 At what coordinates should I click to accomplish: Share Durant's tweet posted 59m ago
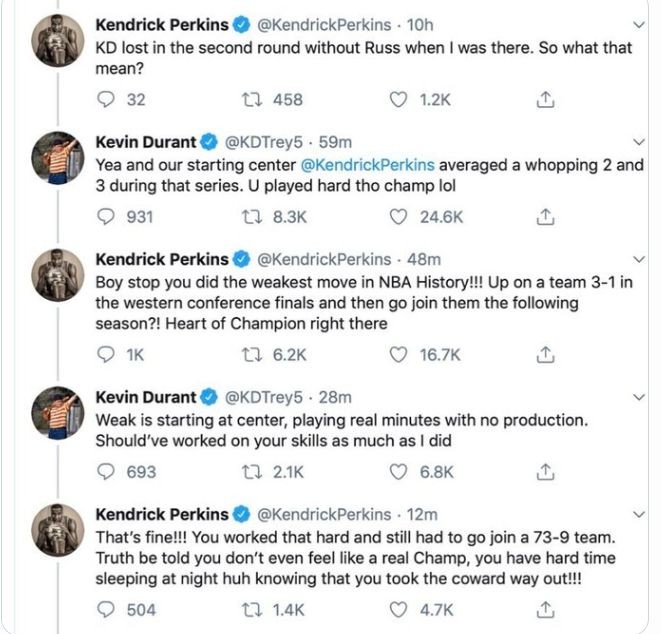[x=545, y=216]
